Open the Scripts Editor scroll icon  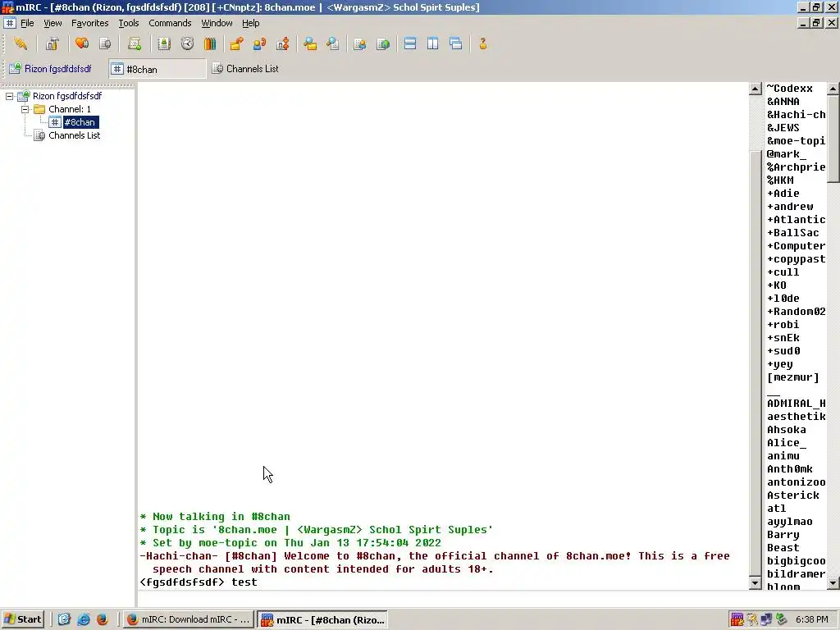(x=135, y=44)
